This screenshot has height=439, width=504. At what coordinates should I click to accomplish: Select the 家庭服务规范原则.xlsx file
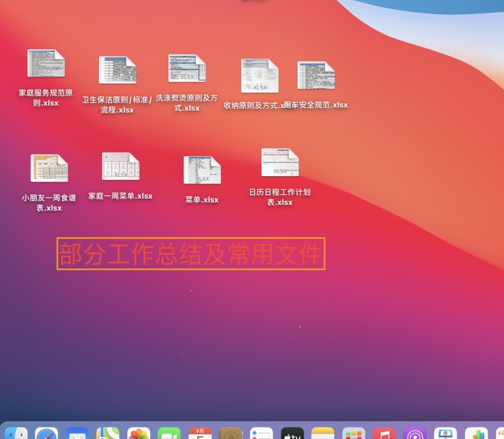(46, 63)
